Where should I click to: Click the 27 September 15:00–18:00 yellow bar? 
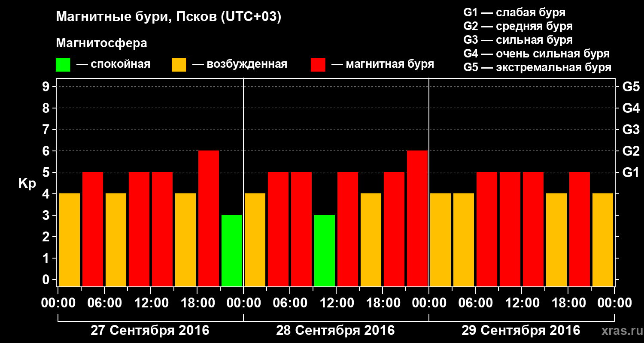click(185, 240)
